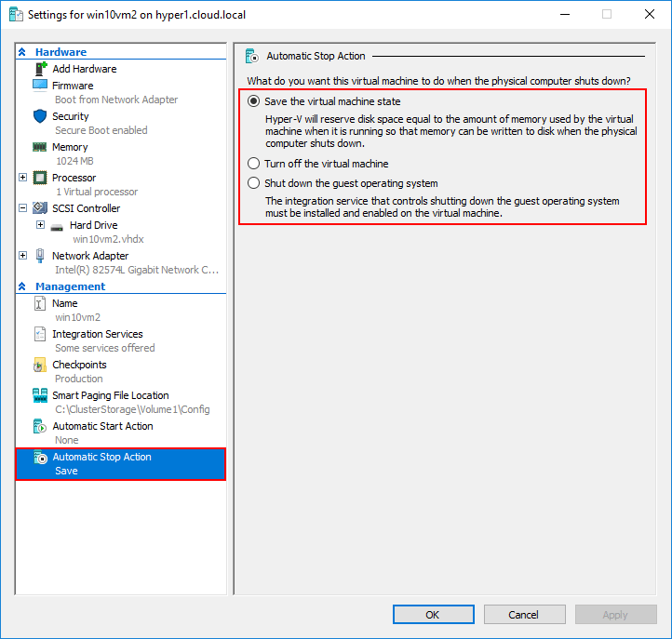Select Name item under Management

click(65, 303)
